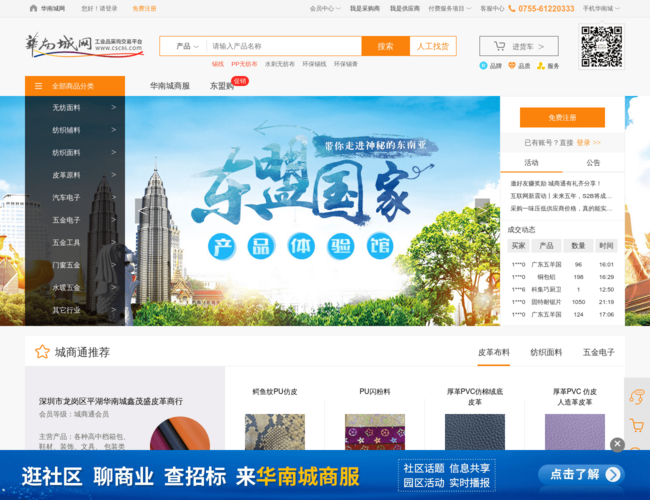Open the notice starting with 邀好友赚奖励
The height and width of the screenshot is (500, 650).
point(555,183)
